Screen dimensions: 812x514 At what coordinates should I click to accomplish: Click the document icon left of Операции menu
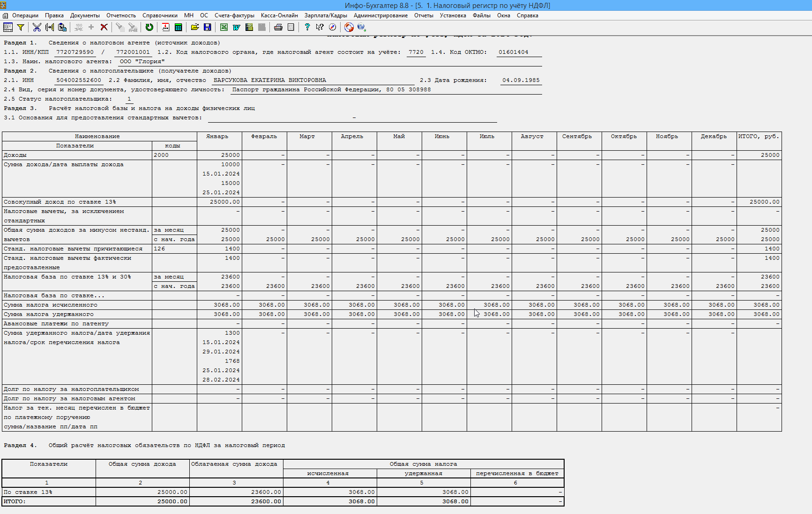(5, 15)
